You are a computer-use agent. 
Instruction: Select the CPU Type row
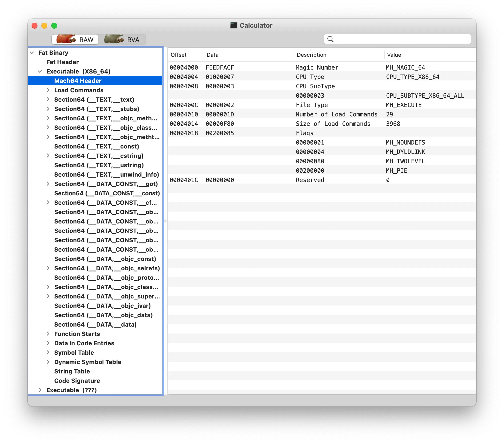point(322,77)
